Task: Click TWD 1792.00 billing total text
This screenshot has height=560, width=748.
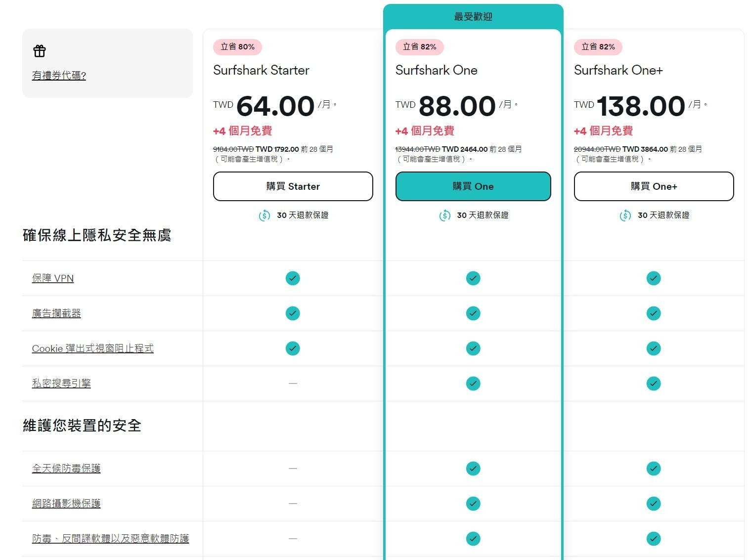Action: 277,149
